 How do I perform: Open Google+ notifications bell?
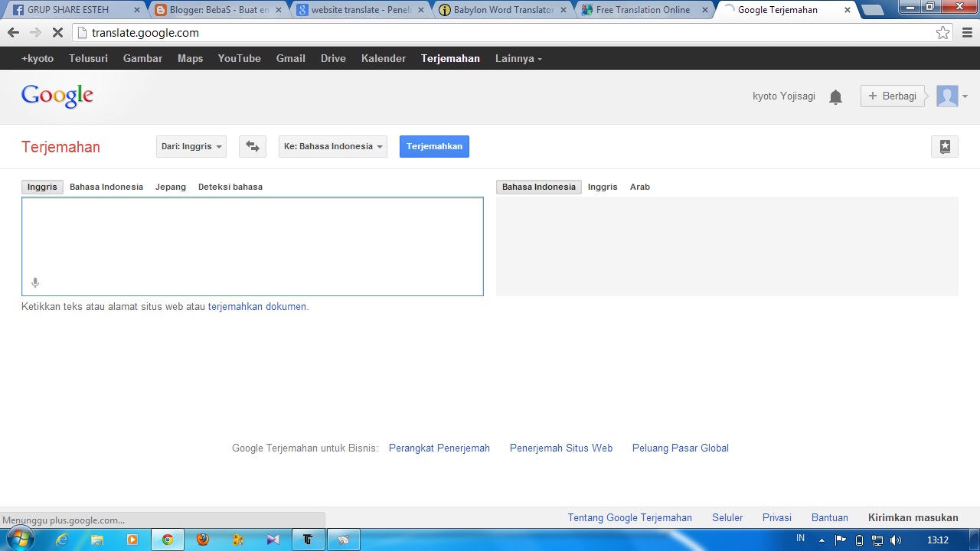835,96
